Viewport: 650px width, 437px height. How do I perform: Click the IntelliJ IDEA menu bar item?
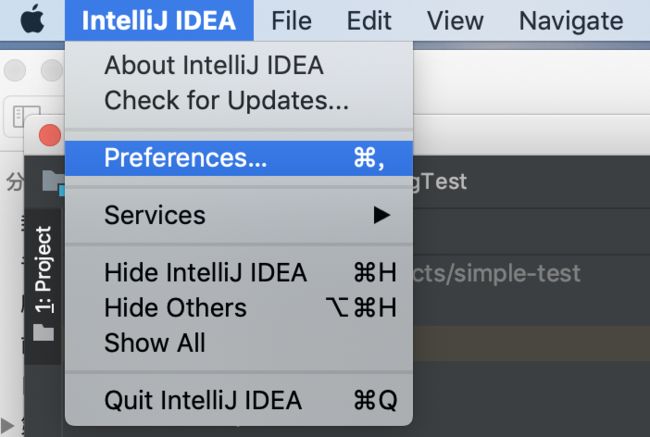pyautogui.click(x=159, y=20)
